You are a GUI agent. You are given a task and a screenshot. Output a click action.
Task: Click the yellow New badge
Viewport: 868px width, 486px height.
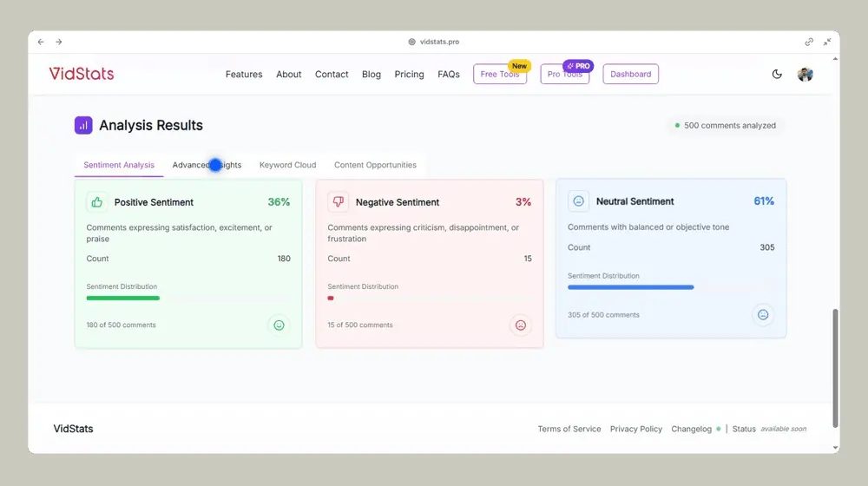coord(519,66)
